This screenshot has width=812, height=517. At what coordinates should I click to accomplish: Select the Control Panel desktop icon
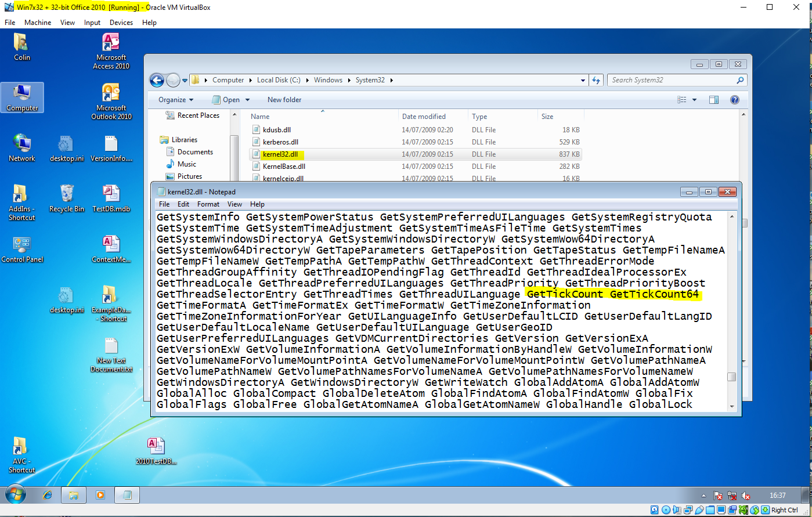coord(22,250)
